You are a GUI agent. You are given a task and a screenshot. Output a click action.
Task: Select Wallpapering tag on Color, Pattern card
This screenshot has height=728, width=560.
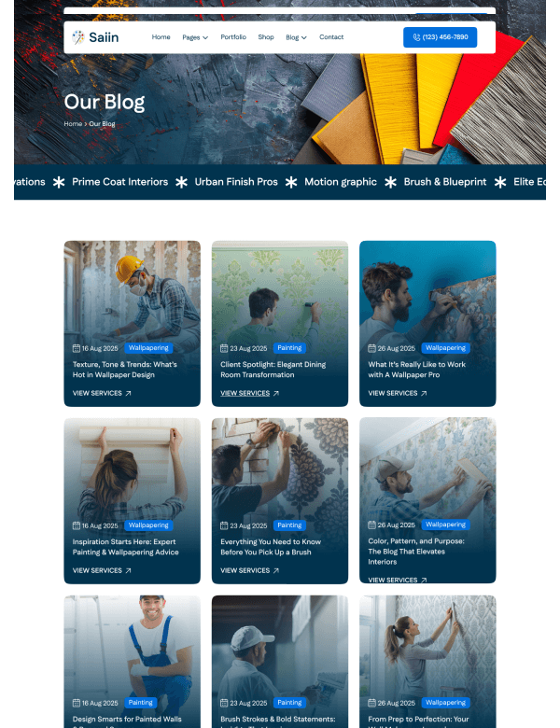point(445,525)
